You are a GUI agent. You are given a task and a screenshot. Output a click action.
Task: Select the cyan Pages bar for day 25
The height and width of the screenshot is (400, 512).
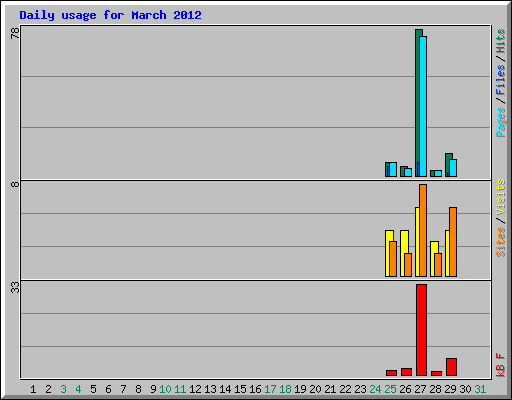393,170
